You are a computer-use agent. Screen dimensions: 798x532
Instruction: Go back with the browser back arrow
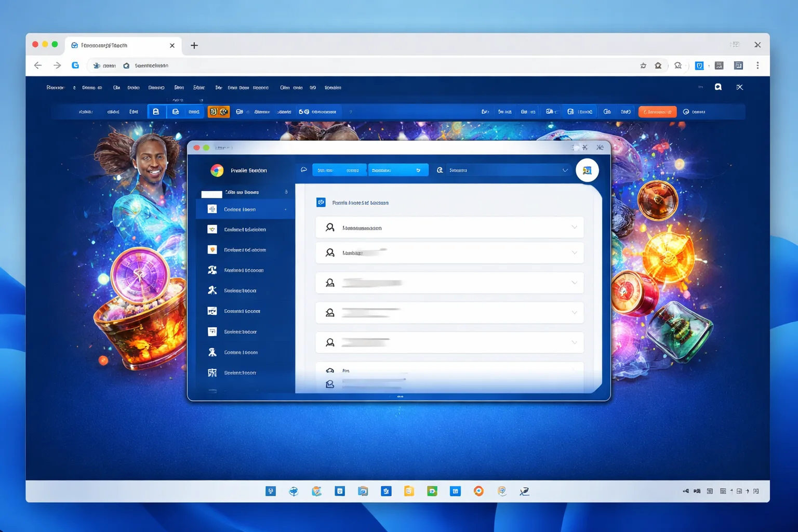(x=37, y=65)
